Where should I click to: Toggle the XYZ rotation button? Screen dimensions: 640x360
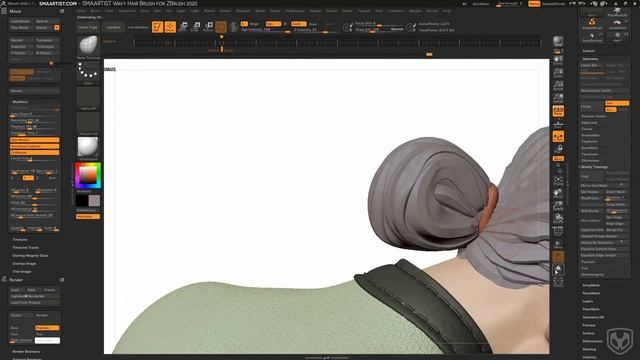(x=558, y=158)
